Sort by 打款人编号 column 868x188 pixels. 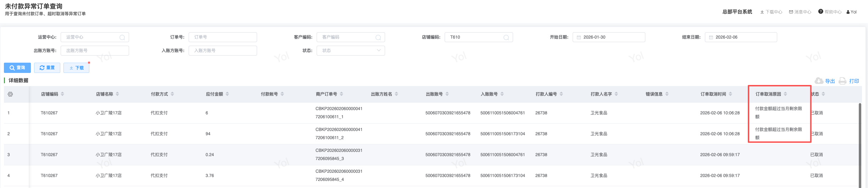pos(561,94)
